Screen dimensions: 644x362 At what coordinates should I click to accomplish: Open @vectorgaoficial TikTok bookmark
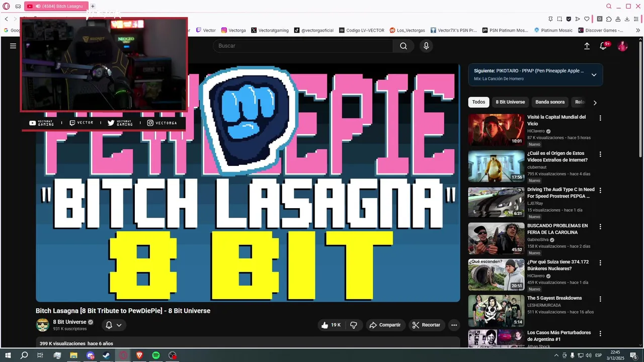[314, 30]
